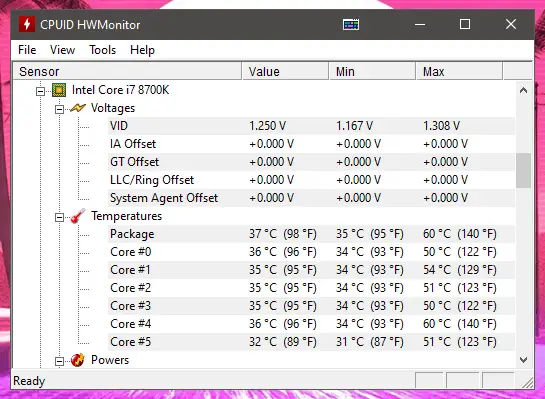Select the LLC/Ring Offset row
545x399 pixels.
311,180
